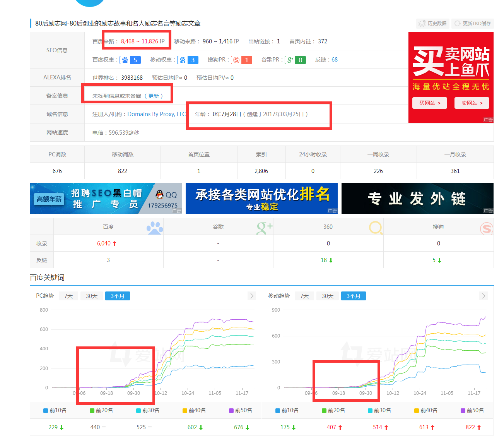Switch PC趋势 chart to 7天 view

pyautogui.click(x=68, y=296)
